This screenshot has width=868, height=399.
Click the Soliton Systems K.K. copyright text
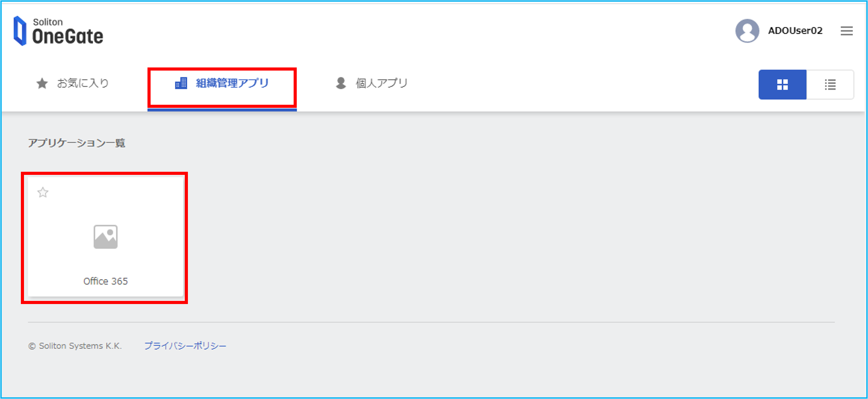point(75,346)
